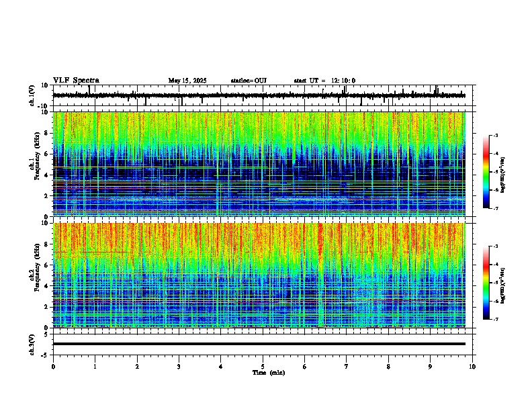Click the "station=OUI" header label
532x411 pixels.
249,81
